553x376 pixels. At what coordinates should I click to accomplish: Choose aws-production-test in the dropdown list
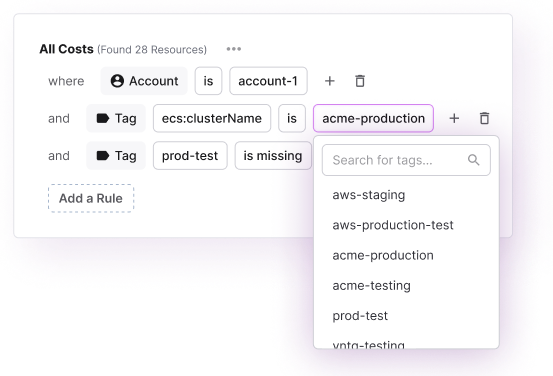point(393,225)
